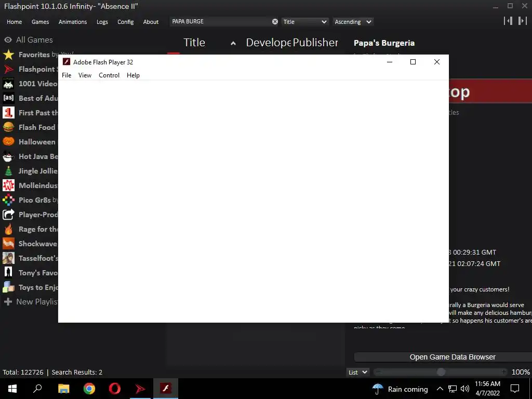Open the Halloween pumpkin icon
532x399 pixels.
(x=8, y=142)
